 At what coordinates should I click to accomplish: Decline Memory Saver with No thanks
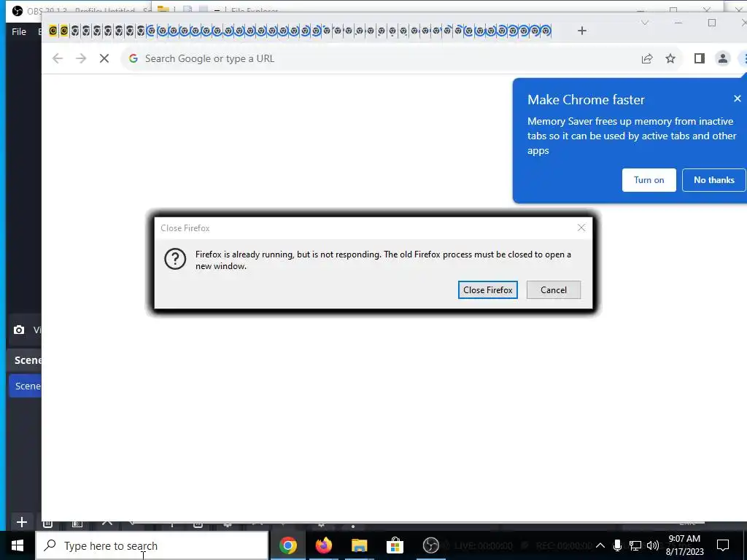[713, 180]
